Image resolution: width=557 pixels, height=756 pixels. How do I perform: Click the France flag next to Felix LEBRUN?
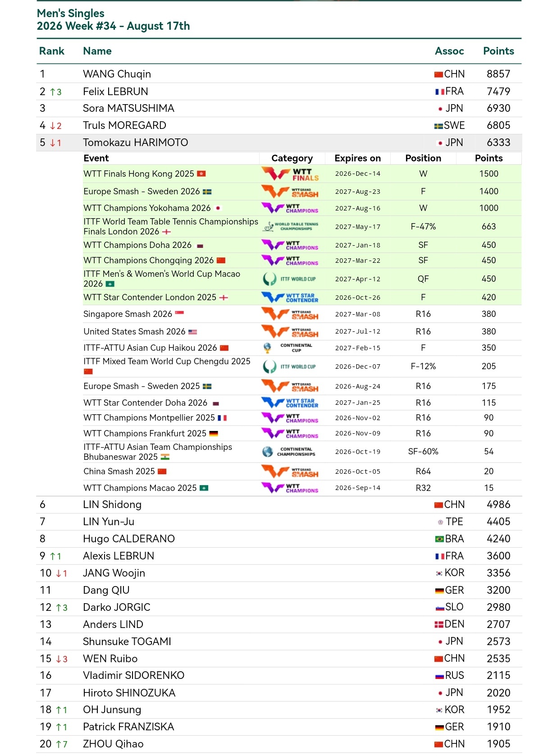tap(440, 92)
